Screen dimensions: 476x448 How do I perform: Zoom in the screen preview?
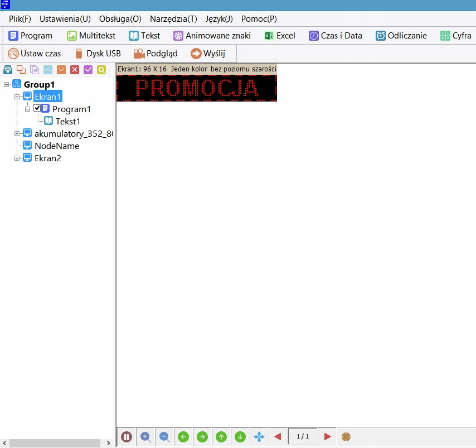(x=145, y=437)
